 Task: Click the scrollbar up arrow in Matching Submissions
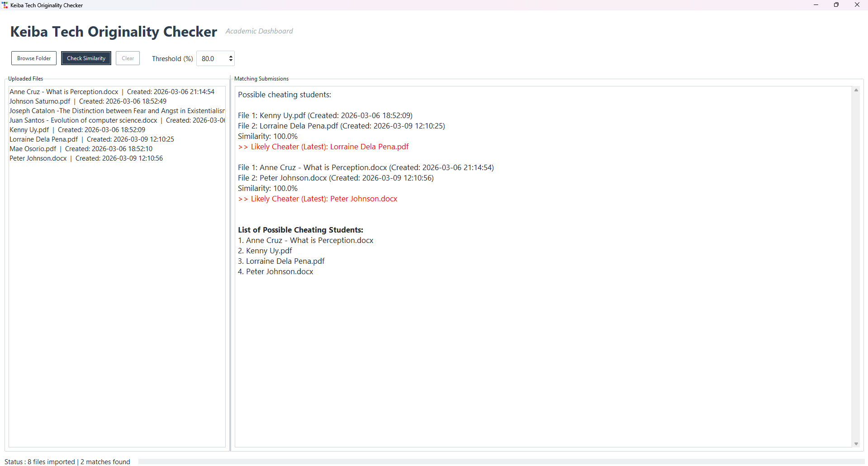pos(856,90)
